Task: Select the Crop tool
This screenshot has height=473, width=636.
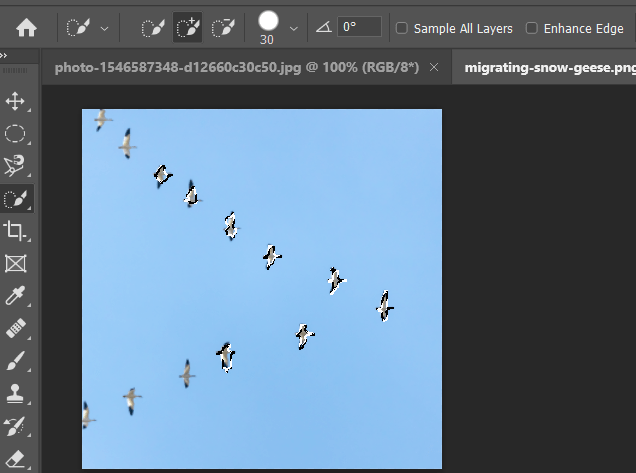Action: coord(15,231)
